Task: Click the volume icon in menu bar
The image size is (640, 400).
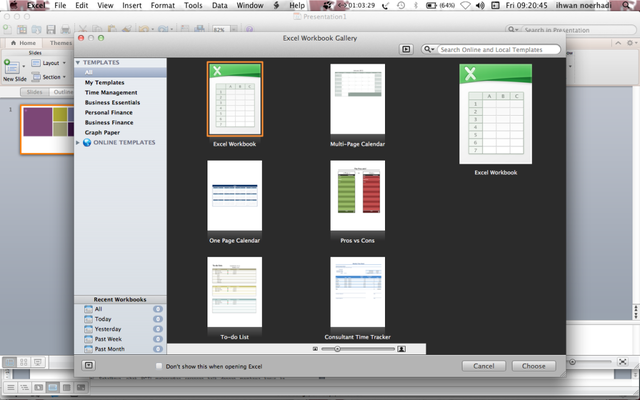Action: point(480,5)
